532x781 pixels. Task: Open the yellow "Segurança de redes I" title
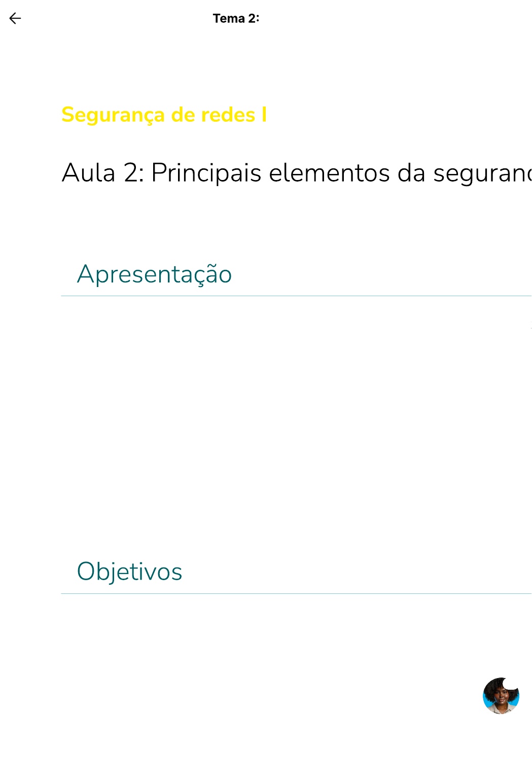[x=164, y=115]
